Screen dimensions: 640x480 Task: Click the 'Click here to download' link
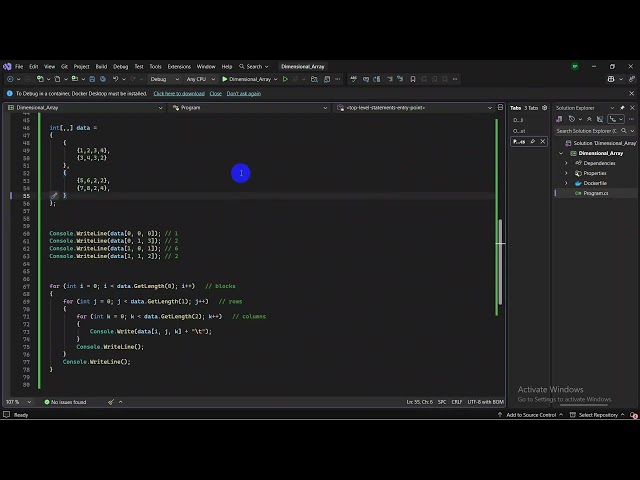tap(179, 93)
